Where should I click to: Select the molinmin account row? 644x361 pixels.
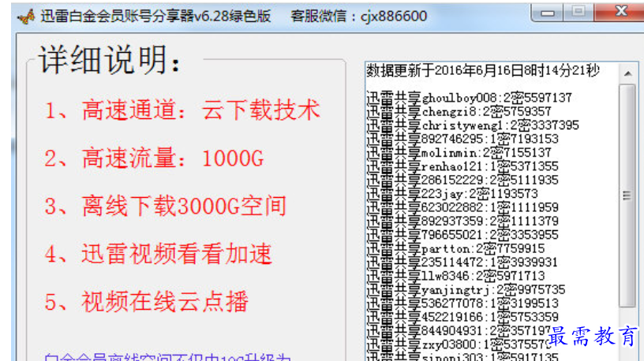point(459,153)
